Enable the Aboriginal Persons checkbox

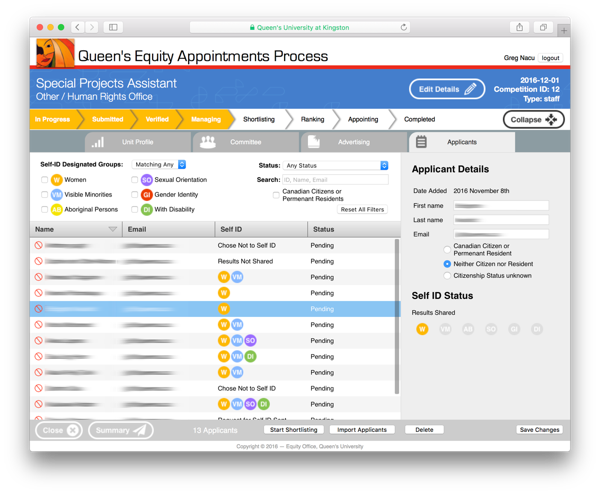point(44,209)
